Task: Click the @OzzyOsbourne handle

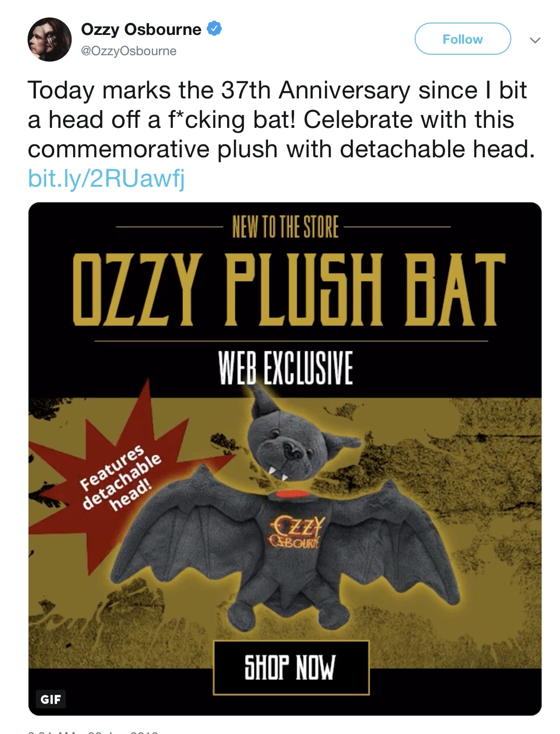Action: tap(128, 51)
